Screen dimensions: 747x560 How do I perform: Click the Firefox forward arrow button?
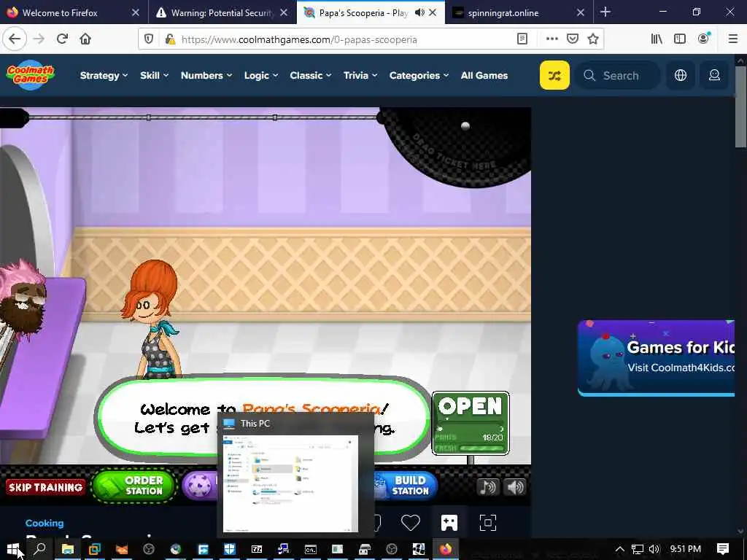click(x=39, y=39)
